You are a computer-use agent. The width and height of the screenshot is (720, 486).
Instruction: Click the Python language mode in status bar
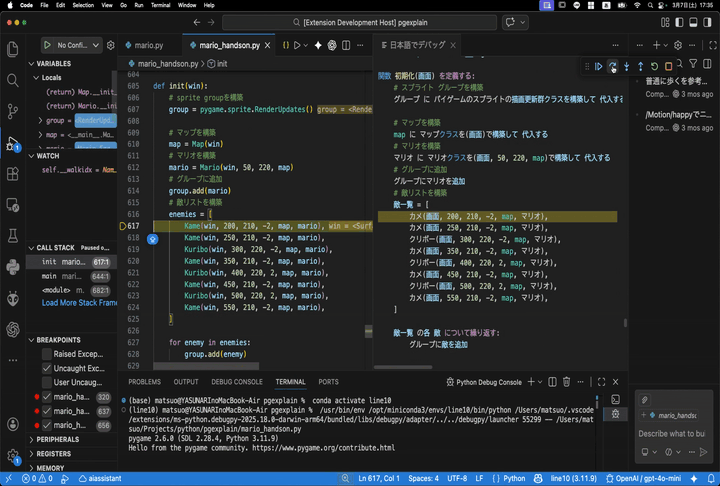tap(514, 478)
